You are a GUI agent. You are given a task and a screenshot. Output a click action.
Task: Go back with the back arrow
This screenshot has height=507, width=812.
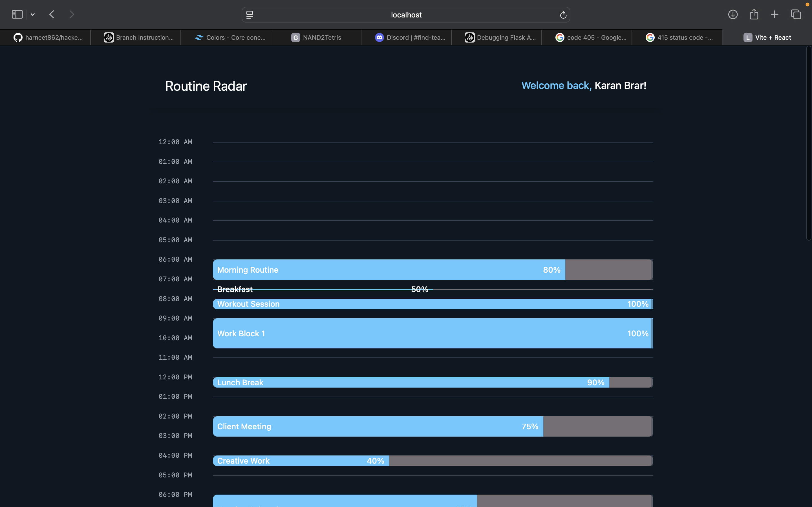point(52,14)
